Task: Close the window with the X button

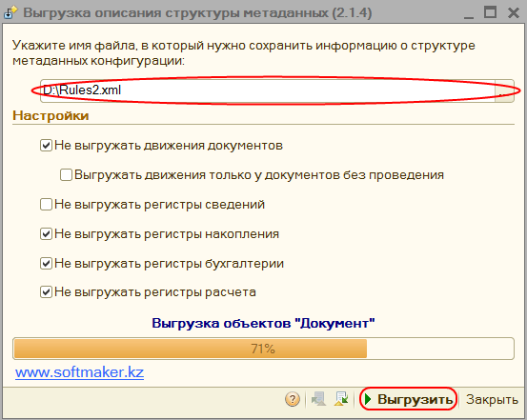Action: click(514, 13)
